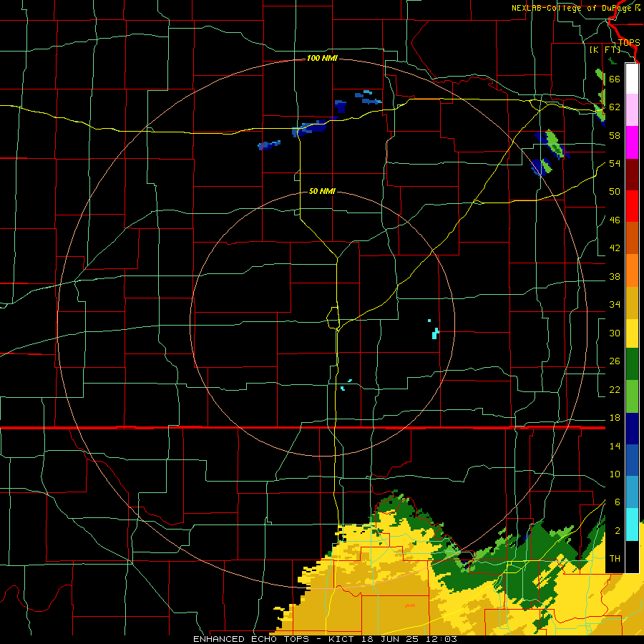
Task: Click the "TOPS" legend title
Action: pyautogui.click(x=629, y=43)
